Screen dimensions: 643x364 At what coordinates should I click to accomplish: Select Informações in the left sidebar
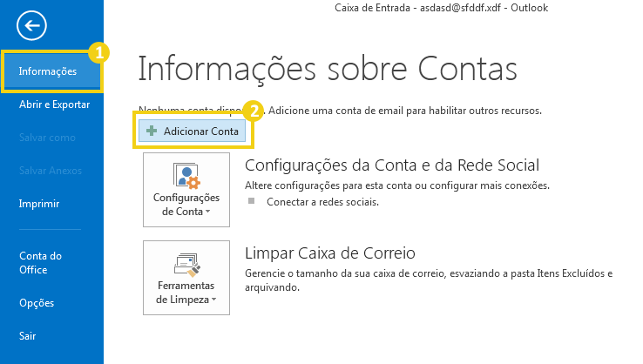click(48, 71)
